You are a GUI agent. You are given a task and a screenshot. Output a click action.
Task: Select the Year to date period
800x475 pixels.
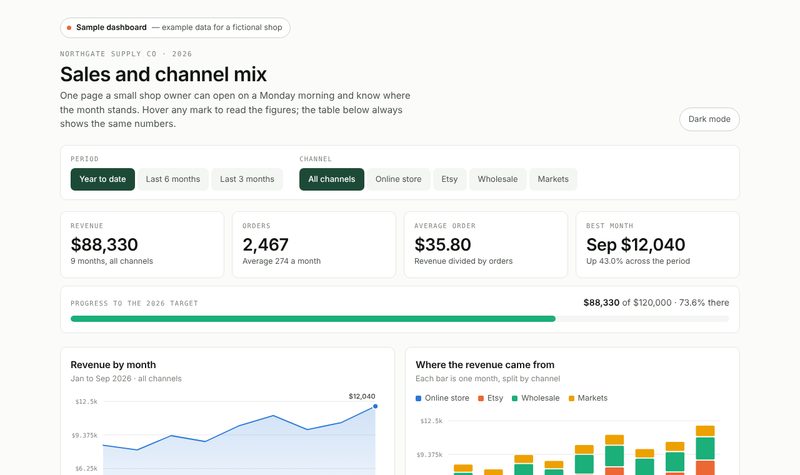tap(103, 179)
